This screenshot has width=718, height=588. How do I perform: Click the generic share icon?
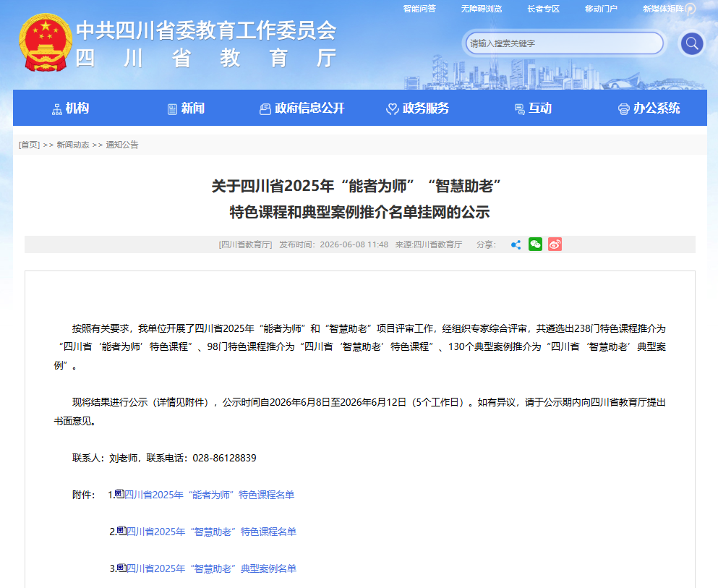coord(516,244)
